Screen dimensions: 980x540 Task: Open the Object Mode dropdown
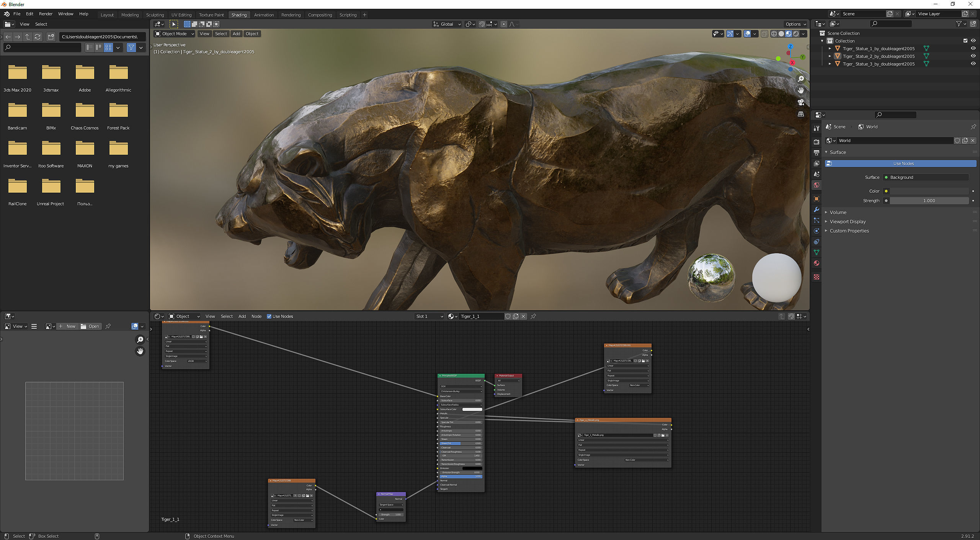click(175, 34)
